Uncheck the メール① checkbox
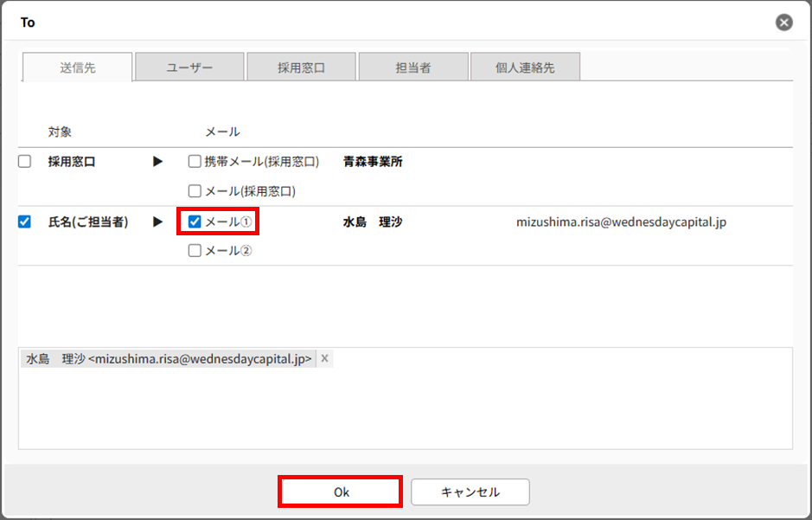The height and width of the screenshot is (520, 812). click(195, 221)
